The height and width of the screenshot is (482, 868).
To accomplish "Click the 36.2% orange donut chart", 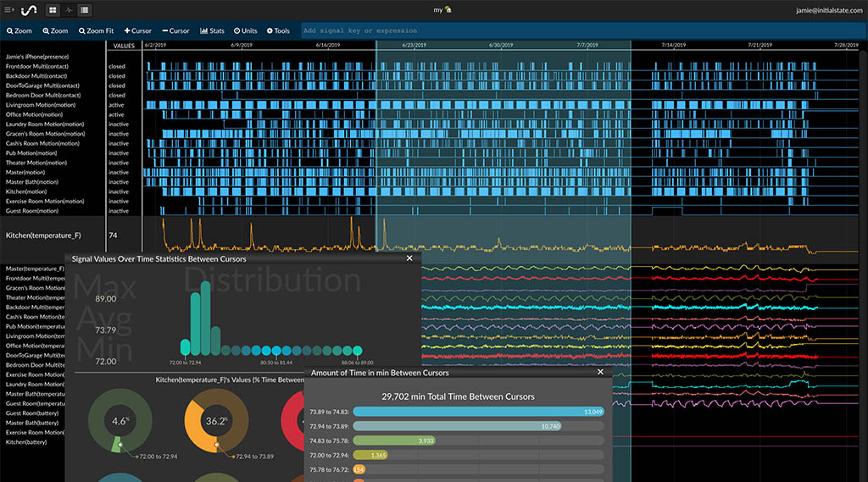I will [216, 421].
